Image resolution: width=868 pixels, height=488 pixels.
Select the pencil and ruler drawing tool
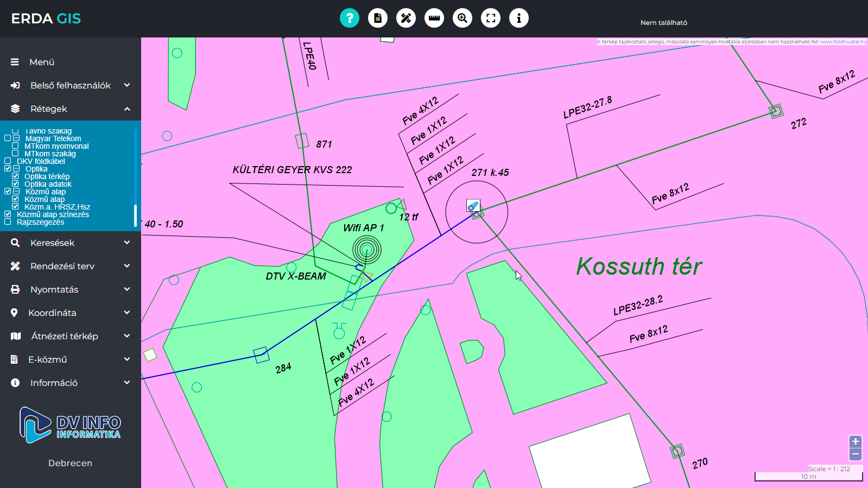pyautogui.click(x=406, y=18)
